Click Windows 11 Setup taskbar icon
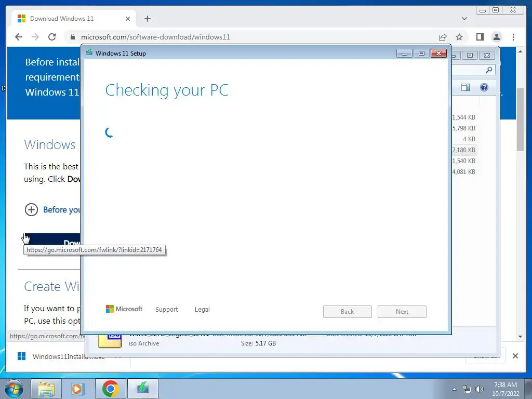 tap(143, 389)
